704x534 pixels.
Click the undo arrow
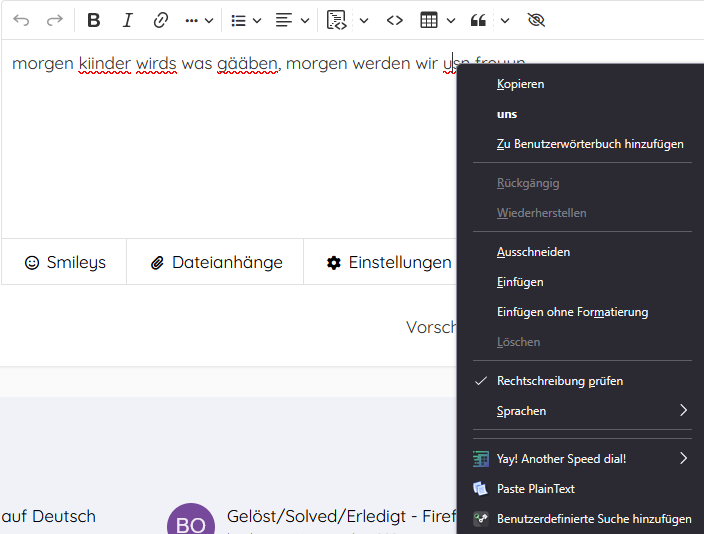(21, 20)
